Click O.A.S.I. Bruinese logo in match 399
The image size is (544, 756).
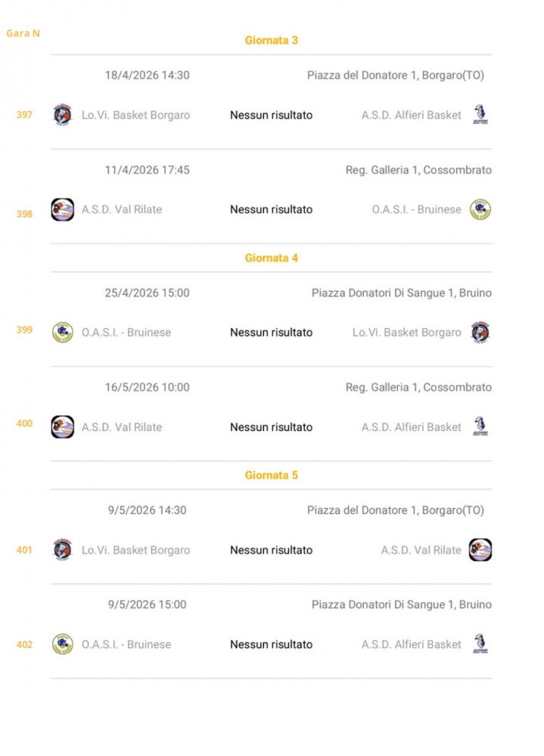tap(63, 333)
